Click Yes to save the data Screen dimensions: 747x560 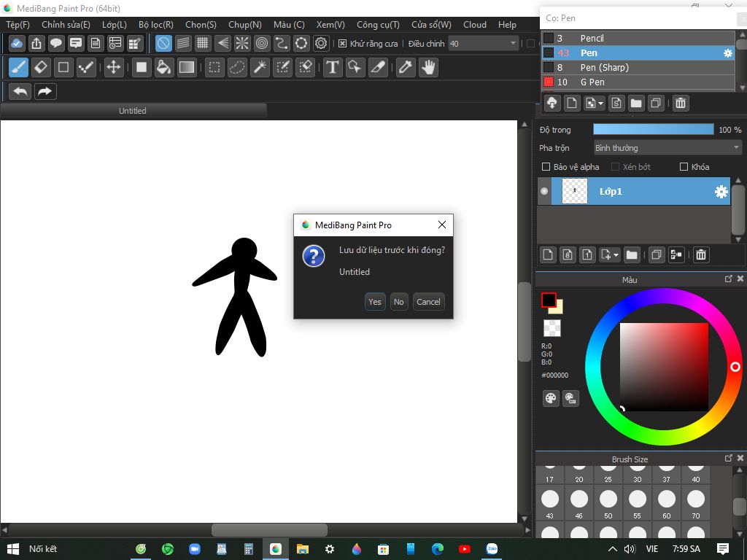pos(375,302)
